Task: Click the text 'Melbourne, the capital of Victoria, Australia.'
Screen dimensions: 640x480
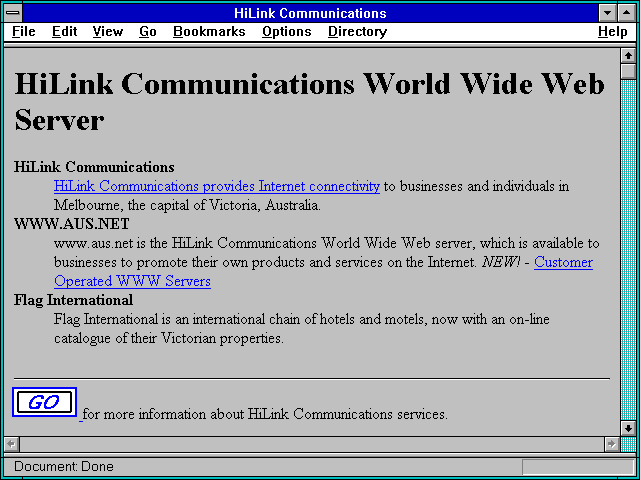Action: pos(187,205)
